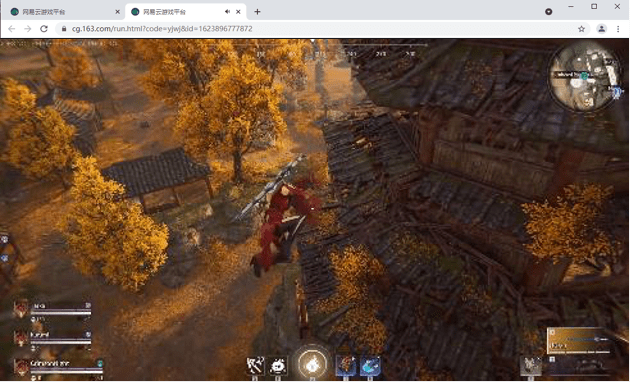Use the white beast-face skill icon

point(278,366)
